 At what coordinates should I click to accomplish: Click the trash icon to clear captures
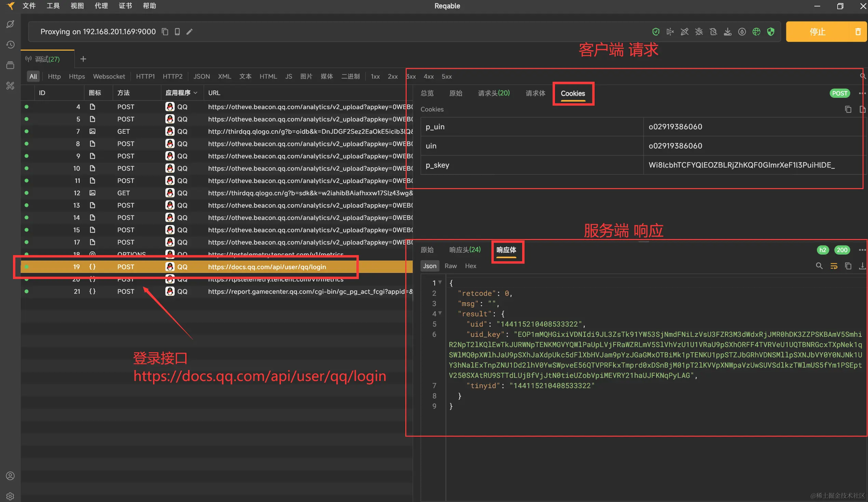[x=858, y=32]
